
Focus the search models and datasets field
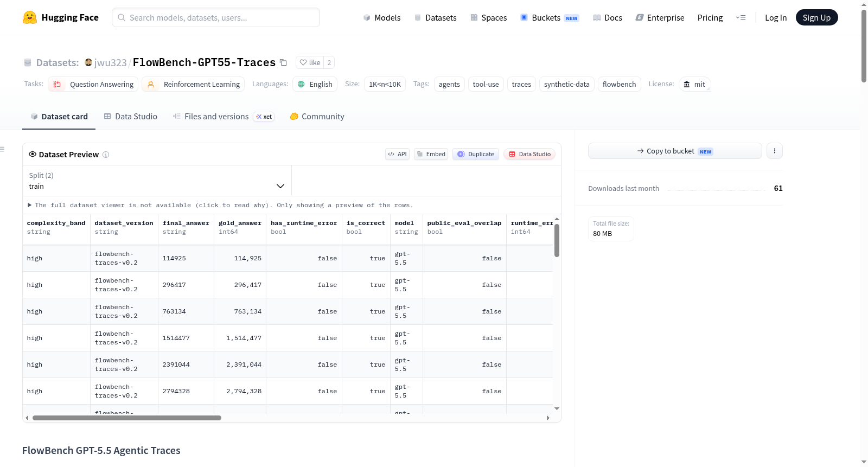coord(216,17)
